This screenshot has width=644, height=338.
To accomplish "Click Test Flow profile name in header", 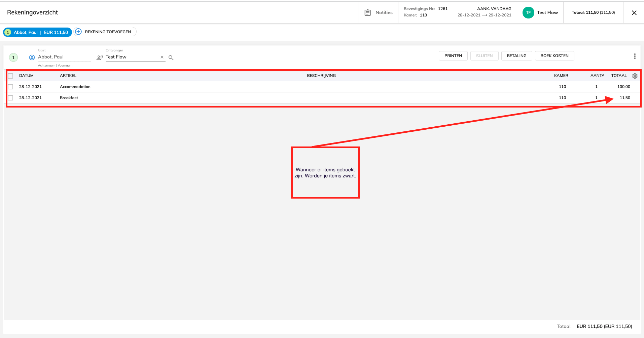I will pyautogui.click(x=547, y=12).
